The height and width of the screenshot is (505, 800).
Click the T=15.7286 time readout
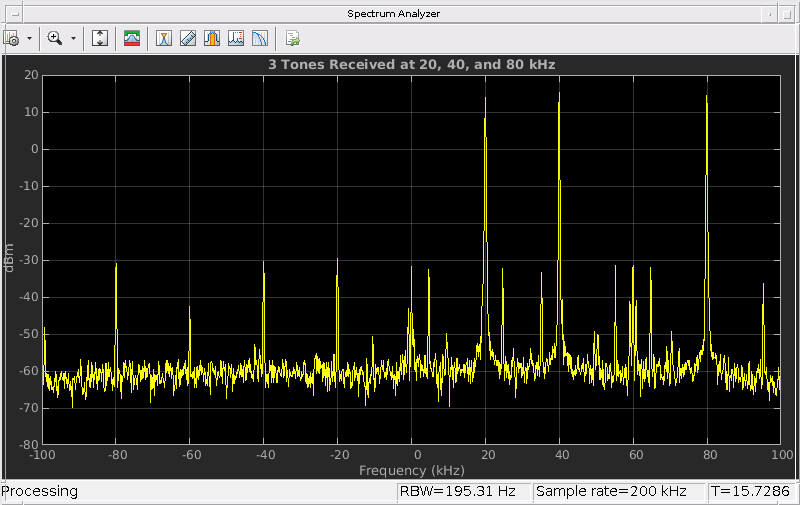point(750,492)
